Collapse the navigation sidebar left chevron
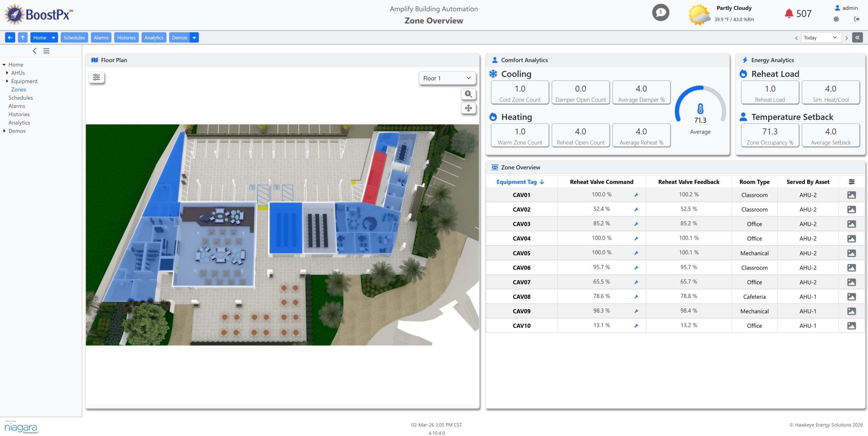Screen dimensions: 868x436 35,51
